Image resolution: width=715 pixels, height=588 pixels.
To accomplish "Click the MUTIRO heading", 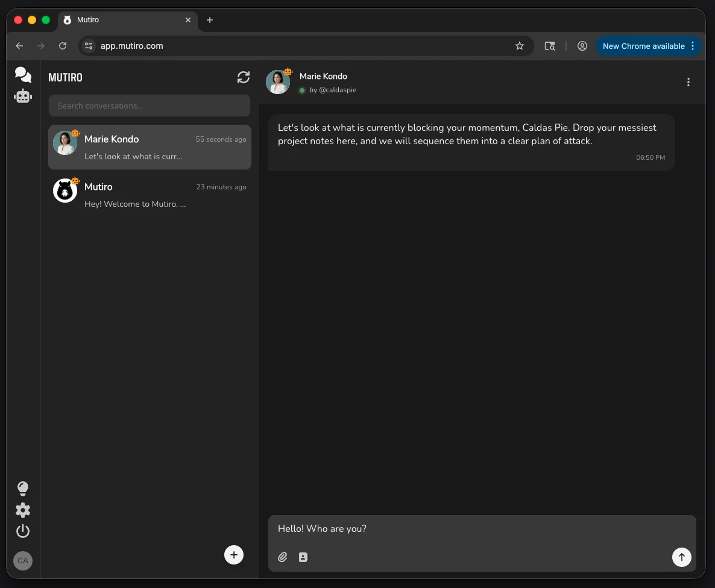I will 65,78.
